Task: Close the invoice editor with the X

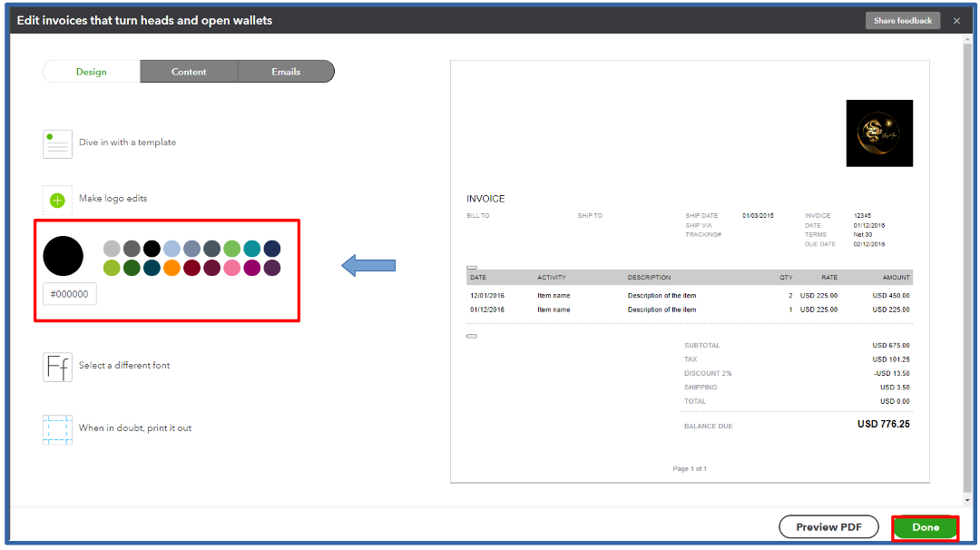Action: tap(956, 21)
